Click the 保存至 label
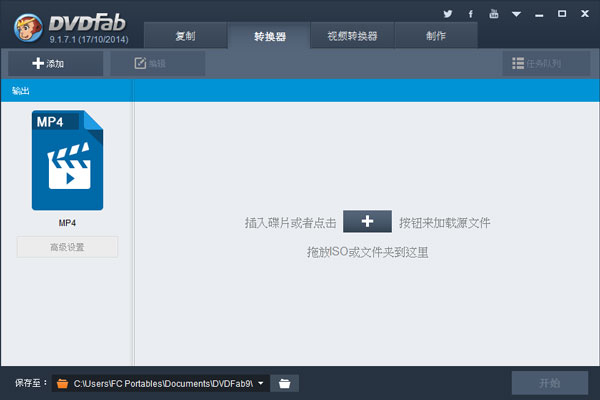The height and width of the screenshot is (400, 600). click(31, 383)
